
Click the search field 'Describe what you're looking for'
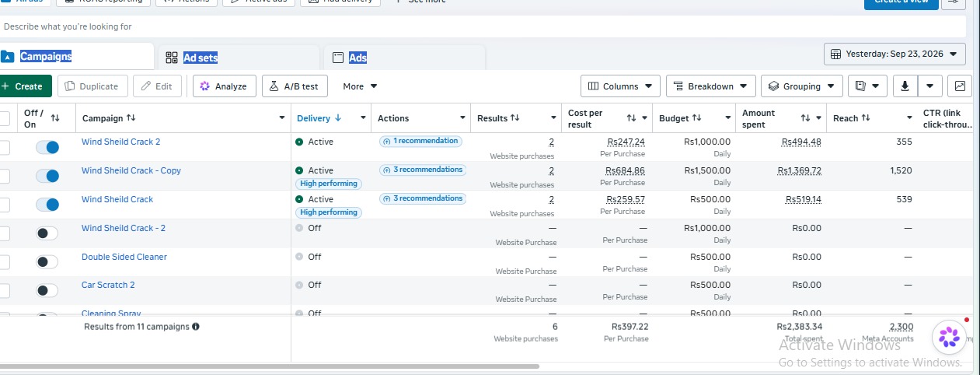point(482,26)
